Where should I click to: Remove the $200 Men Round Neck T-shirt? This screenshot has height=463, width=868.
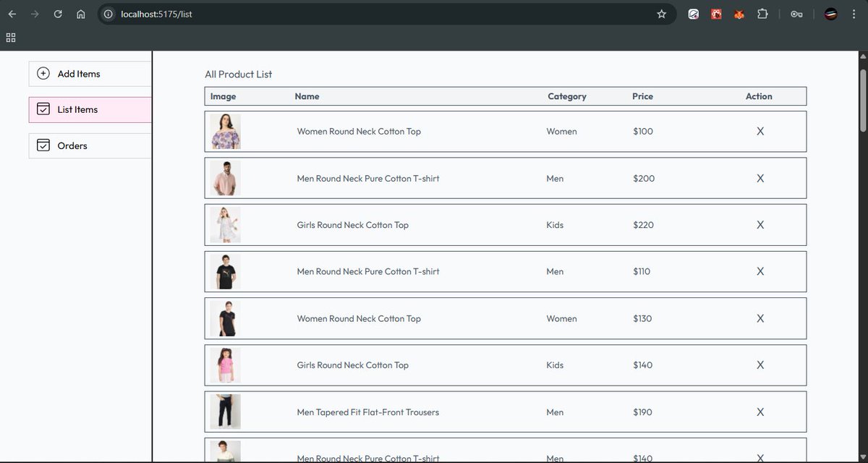[760, 178]
